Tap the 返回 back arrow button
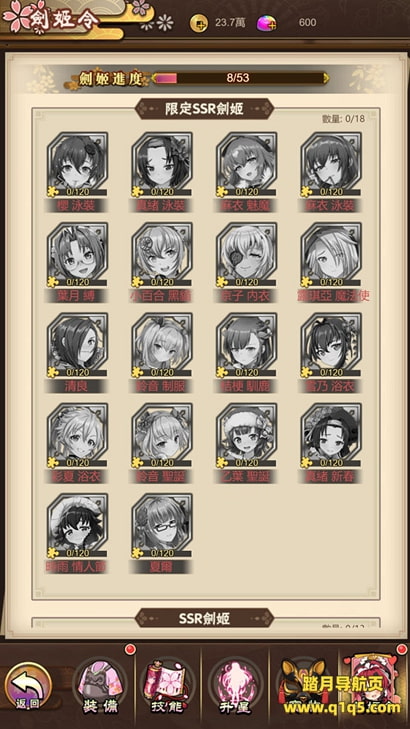The width and height of the screenshot is (410, 729). tap(27, 686)
